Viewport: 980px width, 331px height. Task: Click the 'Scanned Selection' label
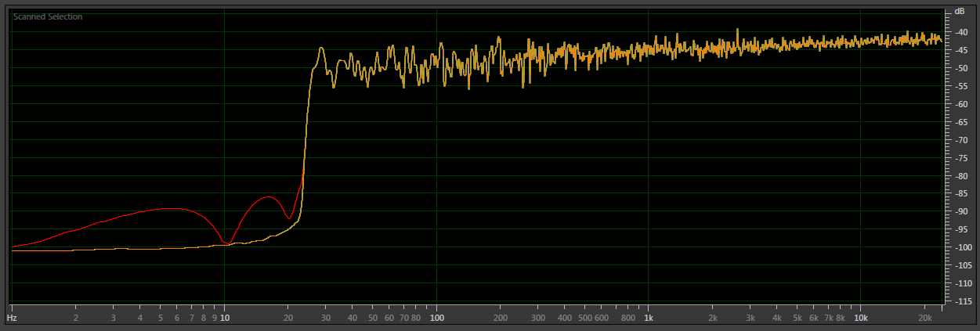pyautogui.click(x=48, y=16)
